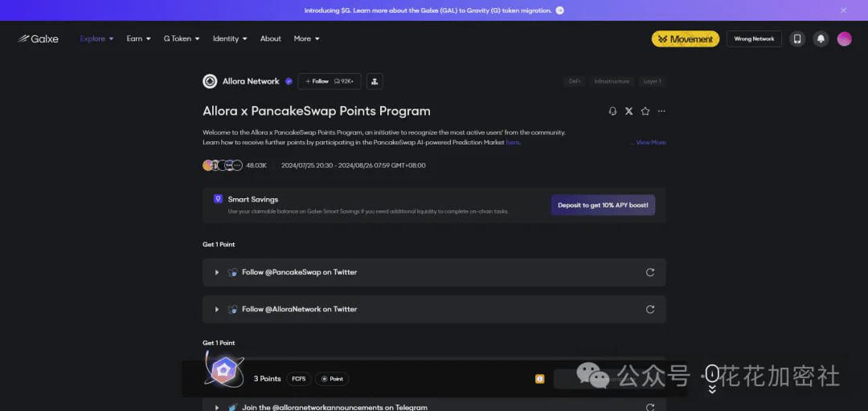This screenshot has height=411, width=868.
Task: Select the Infrastructure tag
Action: 612,81
